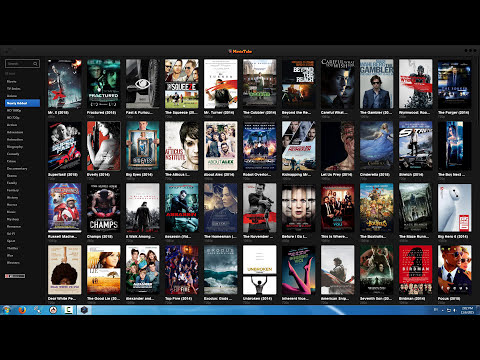
Task: Open the Big Hero 6 poster
Action: coord(455,208)
